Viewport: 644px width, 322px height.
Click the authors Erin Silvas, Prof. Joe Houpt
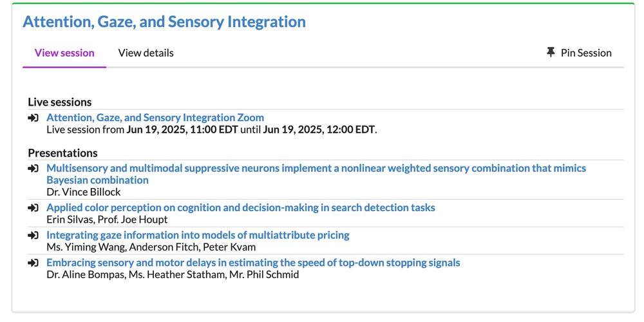tap(107, 220)
